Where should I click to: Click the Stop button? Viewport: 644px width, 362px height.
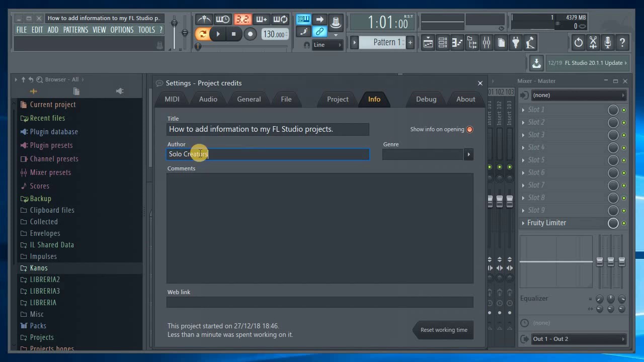pyautogui.click(x=233, y=34)
